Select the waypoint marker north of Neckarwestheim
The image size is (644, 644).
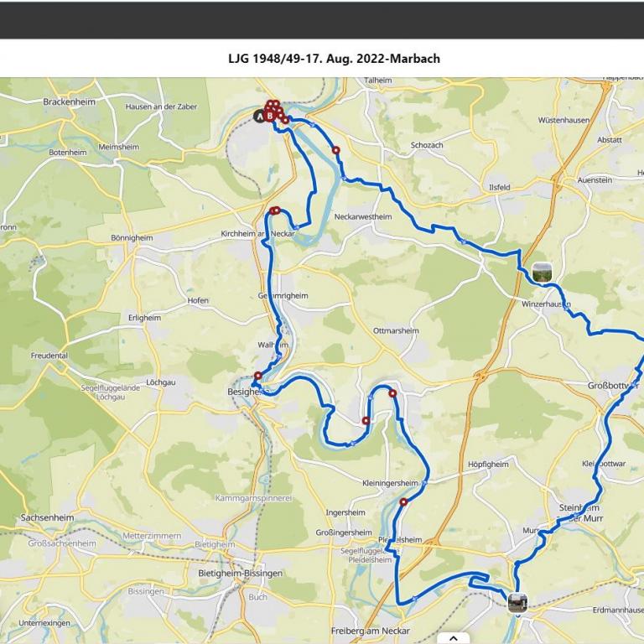point(336,150)
